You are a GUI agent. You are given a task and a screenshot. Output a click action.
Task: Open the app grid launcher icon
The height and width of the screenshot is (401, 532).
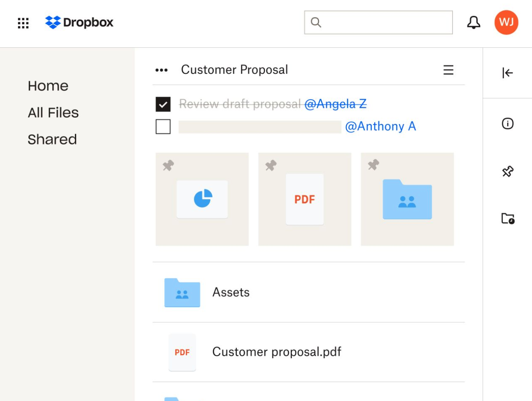coord(23,23)
